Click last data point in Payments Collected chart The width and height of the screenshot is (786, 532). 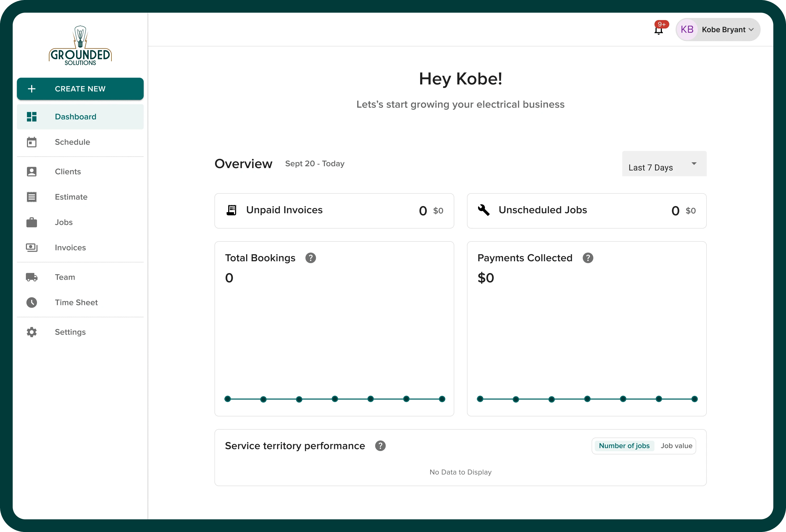point(694,399)
